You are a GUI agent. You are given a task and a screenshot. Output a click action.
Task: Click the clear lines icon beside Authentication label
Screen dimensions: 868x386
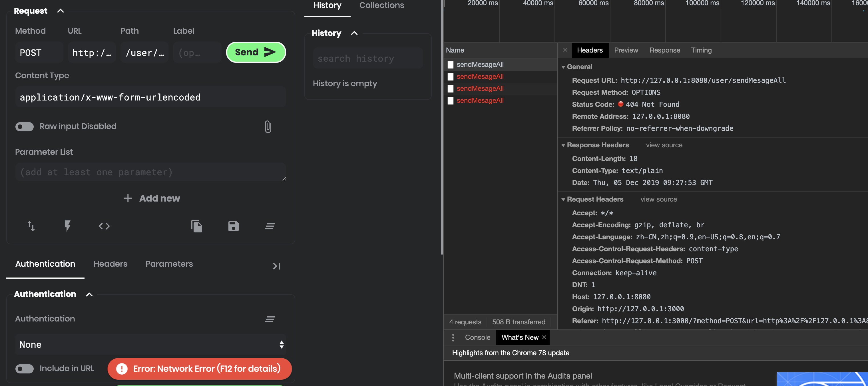270,319
